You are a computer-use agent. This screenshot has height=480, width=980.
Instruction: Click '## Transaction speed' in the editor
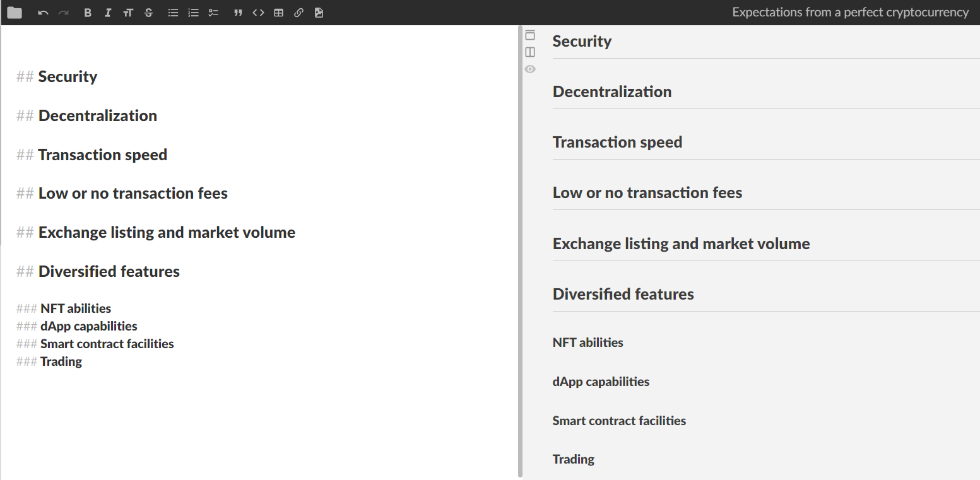pyautogui.click(x=92, y=155)
